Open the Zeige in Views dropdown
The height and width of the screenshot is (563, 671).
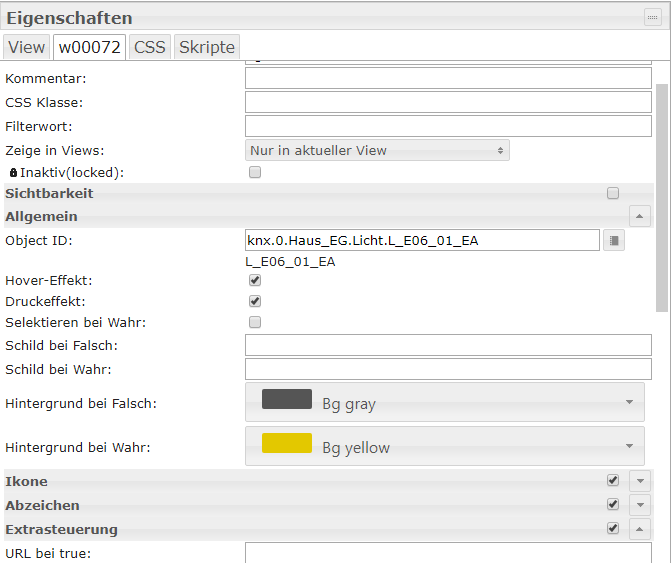[x=377, y=150]
